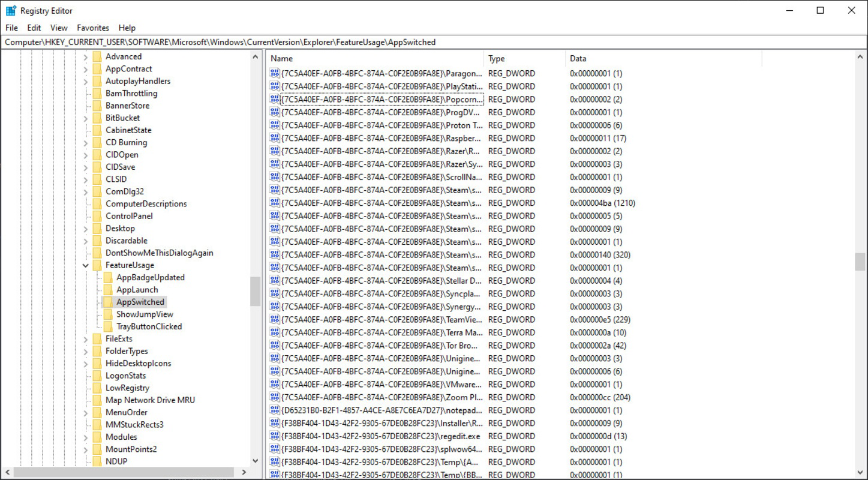Select the AppLaunch folder icon

107,290
